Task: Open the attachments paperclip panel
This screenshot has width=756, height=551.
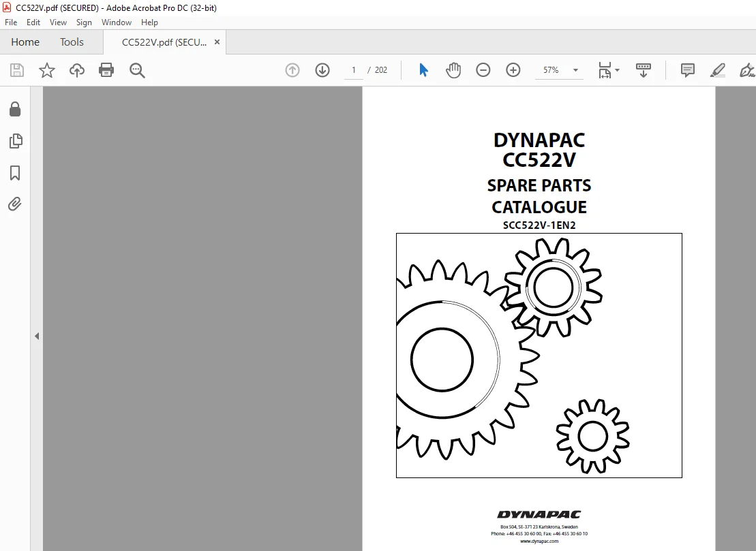Action: 15,204
